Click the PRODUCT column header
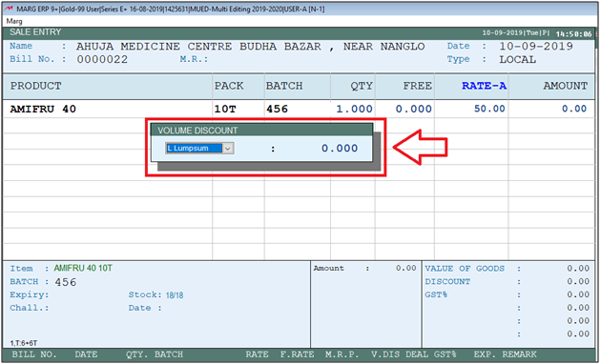Image resolution: width=601 pixels, height=364 pixels. coord(35,86)
